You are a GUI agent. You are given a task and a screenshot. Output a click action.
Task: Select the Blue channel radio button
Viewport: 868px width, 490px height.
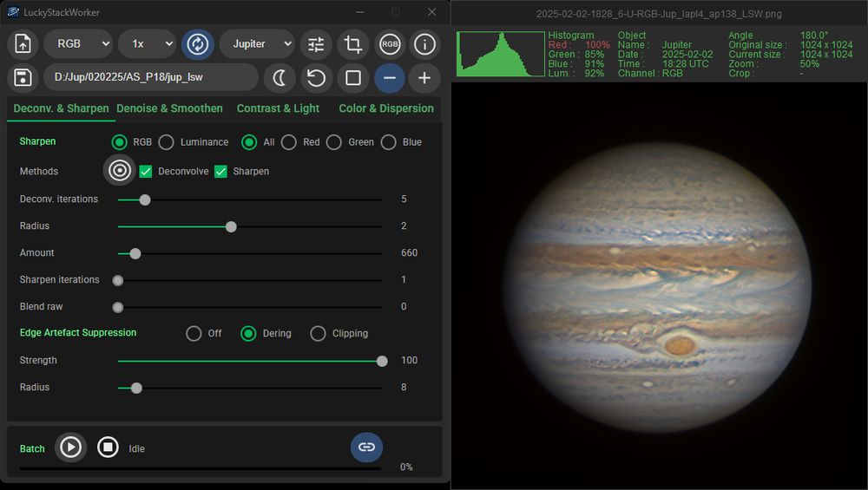tap(389, 142)
